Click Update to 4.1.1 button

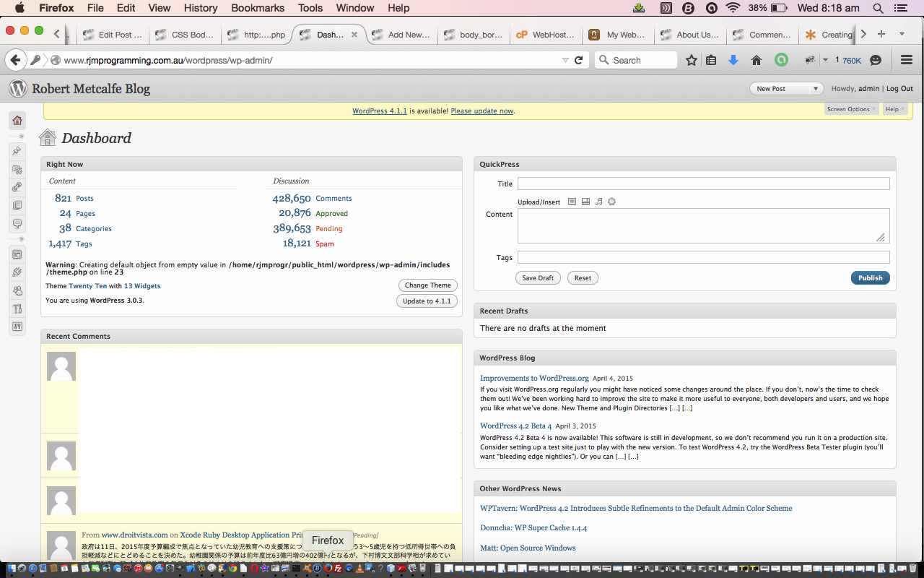tap(427, 301)
